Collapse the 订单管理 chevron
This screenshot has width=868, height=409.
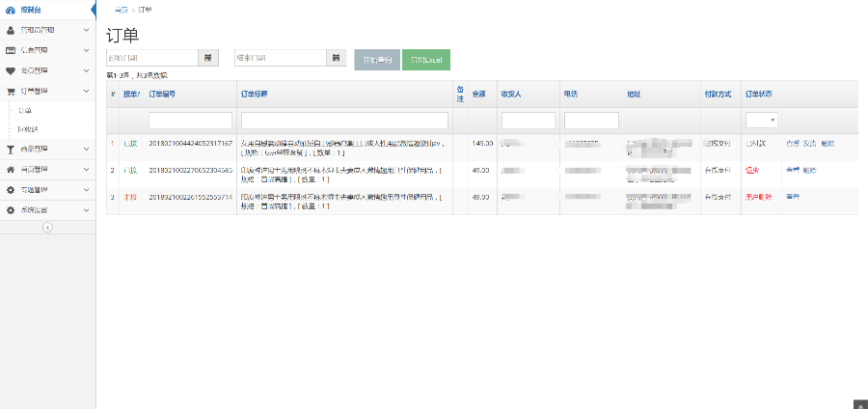tap(86, 92)
